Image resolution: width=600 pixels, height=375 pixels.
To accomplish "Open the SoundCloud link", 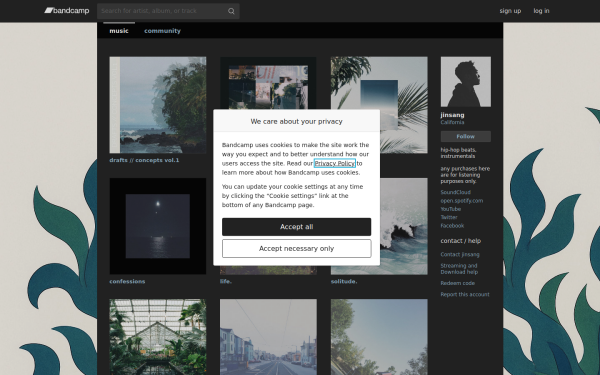I will click(x=455, y=192).
